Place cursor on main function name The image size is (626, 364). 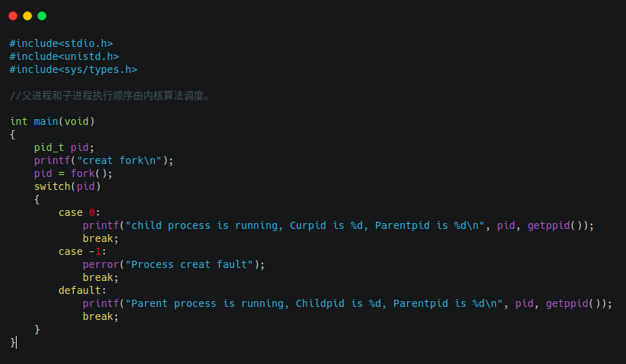(46, 121)
